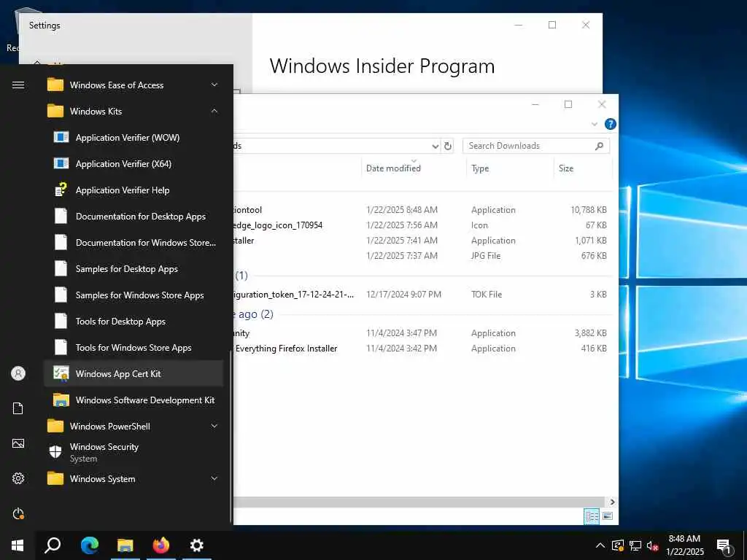Click the network tray icon
Image resolution: width=747 pixels, height=560 pixels.
(635, 545)
